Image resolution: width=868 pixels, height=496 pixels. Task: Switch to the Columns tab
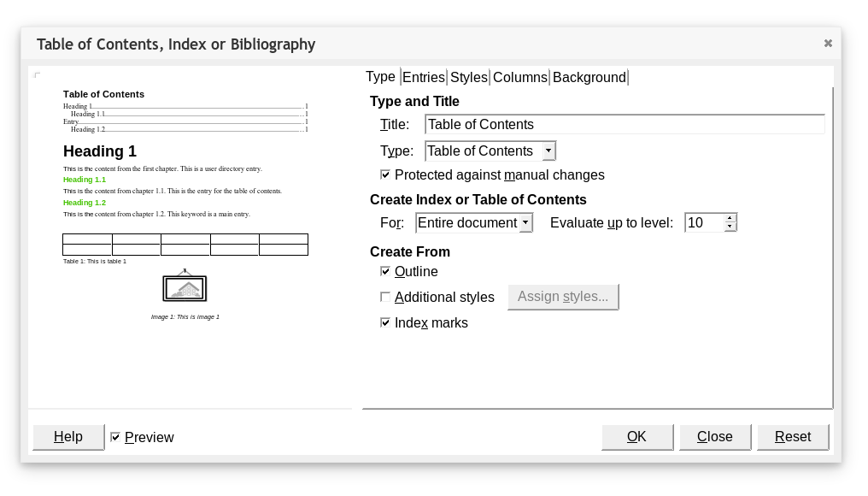pos(519,77)
